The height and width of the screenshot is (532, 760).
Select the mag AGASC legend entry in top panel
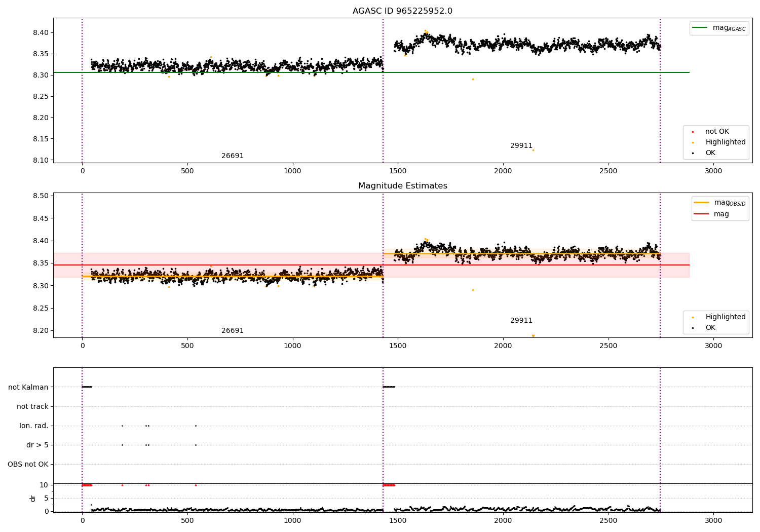tap(719, 28)
